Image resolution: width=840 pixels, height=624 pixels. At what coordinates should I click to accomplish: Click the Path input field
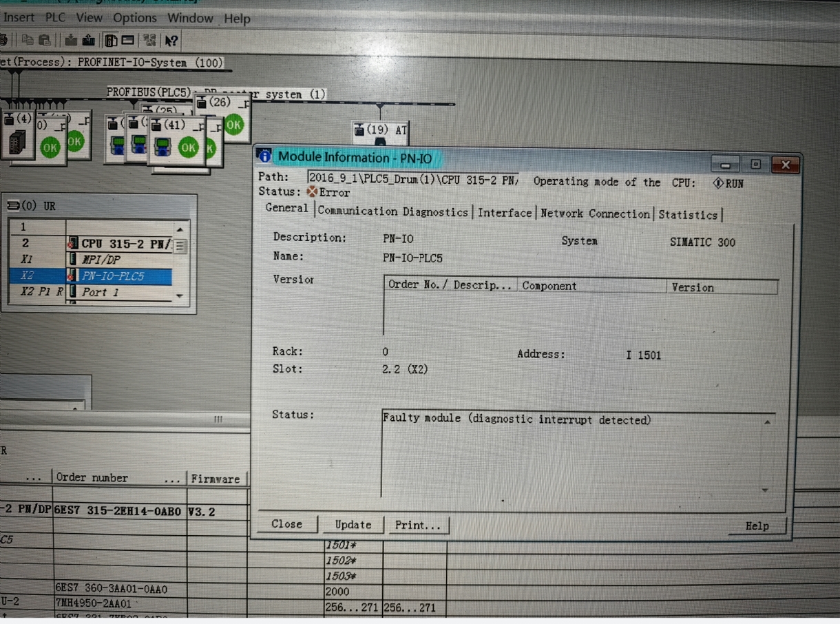pos(413,180)
